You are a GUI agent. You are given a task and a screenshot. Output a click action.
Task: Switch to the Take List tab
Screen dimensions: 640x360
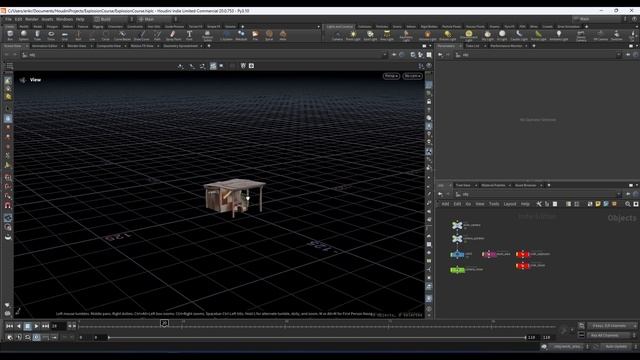473,46
